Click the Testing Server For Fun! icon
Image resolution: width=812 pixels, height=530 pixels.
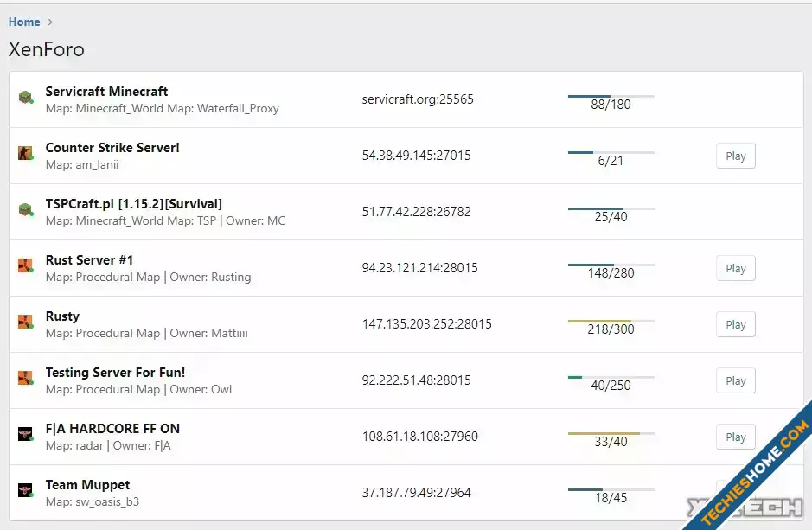26,378
